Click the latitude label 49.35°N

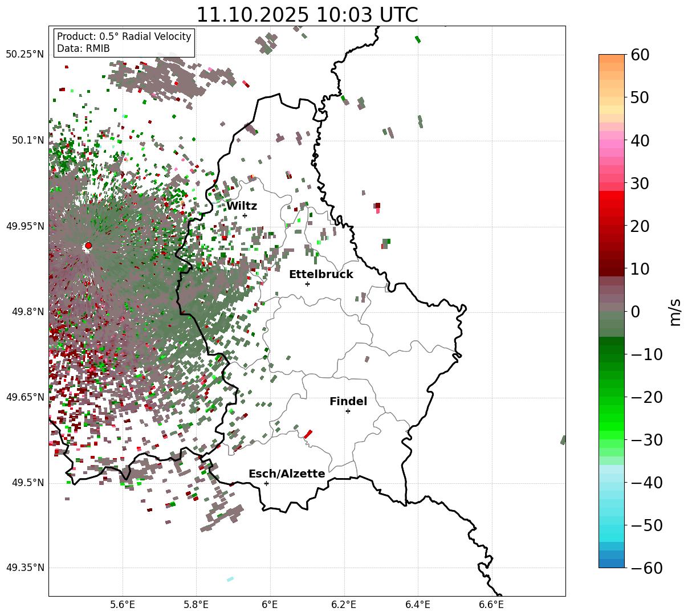(25, 568)
